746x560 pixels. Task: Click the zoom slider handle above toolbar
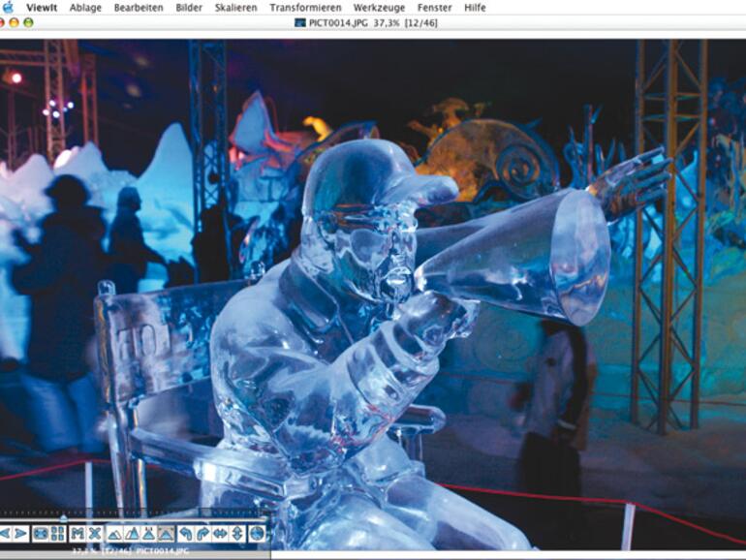pos(64,518)
